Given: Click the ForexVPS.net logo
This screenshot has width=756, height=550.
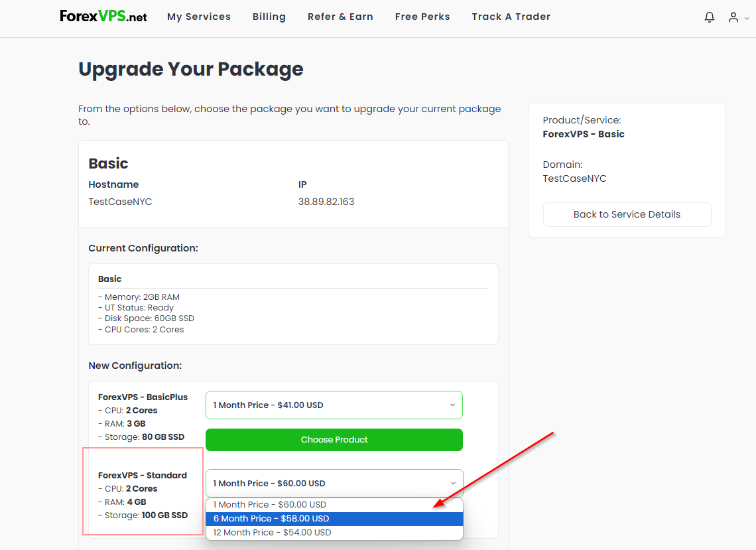Looking at the screenshot, I should click(103, 17).
